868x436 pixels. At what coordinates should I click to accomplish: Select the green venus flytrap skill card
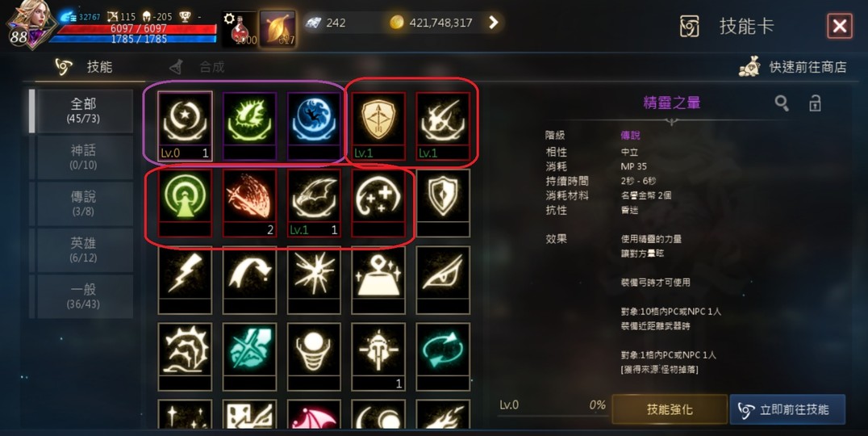click(249, 126)
